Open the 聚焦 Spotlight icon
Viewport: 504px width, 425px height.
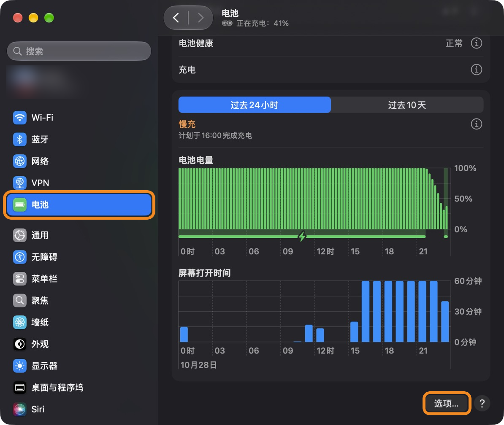pyautogui.click(x=19, y=301)
